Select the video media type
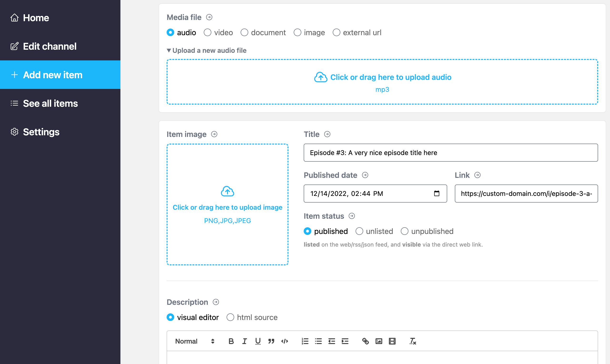Image resolution: width=610 pixels, height=364 pixels. [208, 32]
